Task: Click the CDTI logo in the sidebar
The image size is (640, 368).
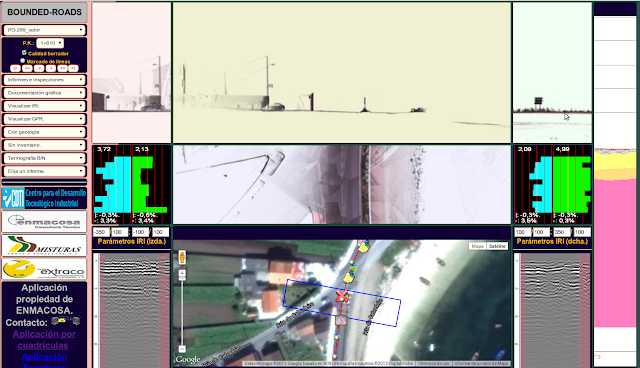Action: [44, 198]
